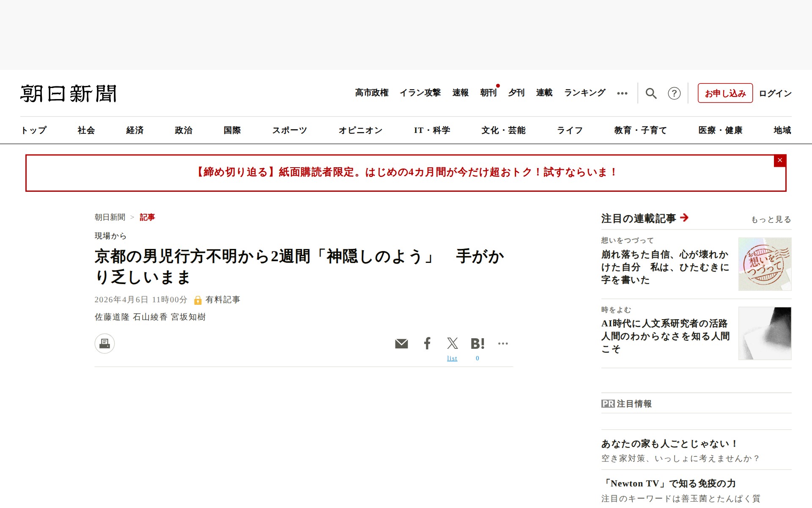Click もっと見る in sidebar
This screenshot has height=508, width=812.
click(771, 219)
